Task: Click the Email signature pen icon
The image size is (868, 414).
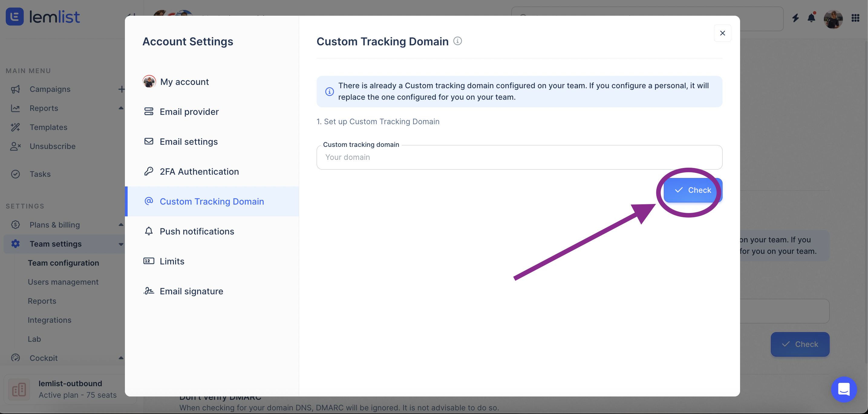Action: tap(148, 291)
